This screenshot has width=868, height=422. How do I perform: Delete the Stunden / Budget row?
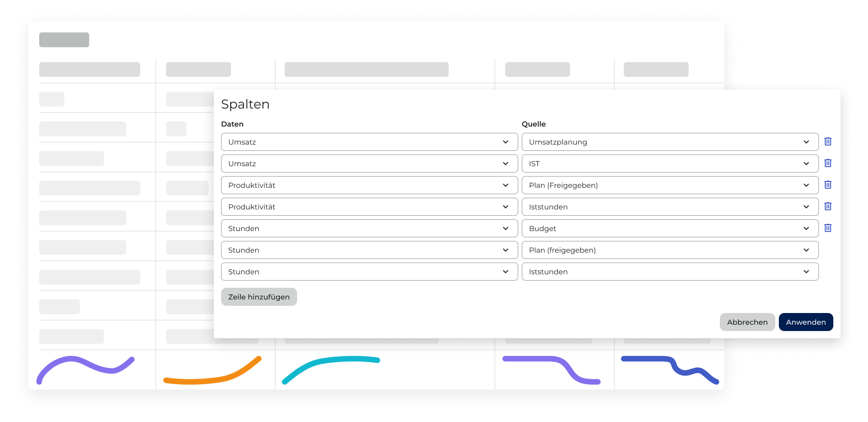827,228
